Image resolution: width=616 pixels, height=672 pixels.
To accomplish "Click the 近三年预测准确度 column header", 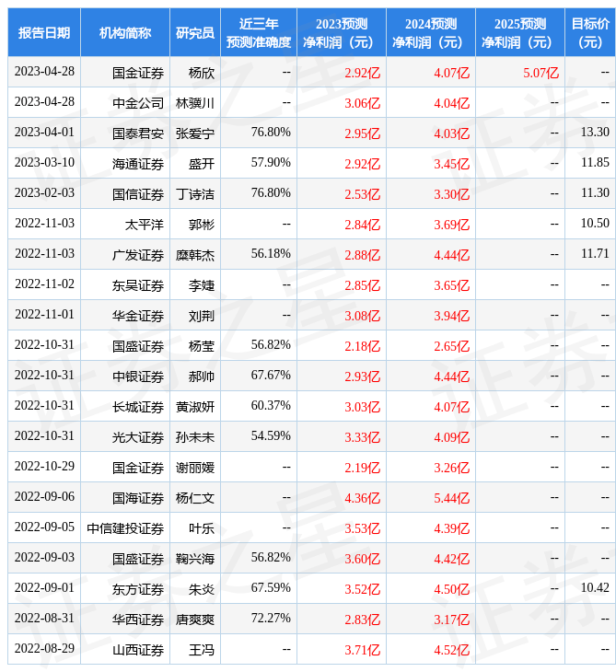I will [x=259, y=33].
